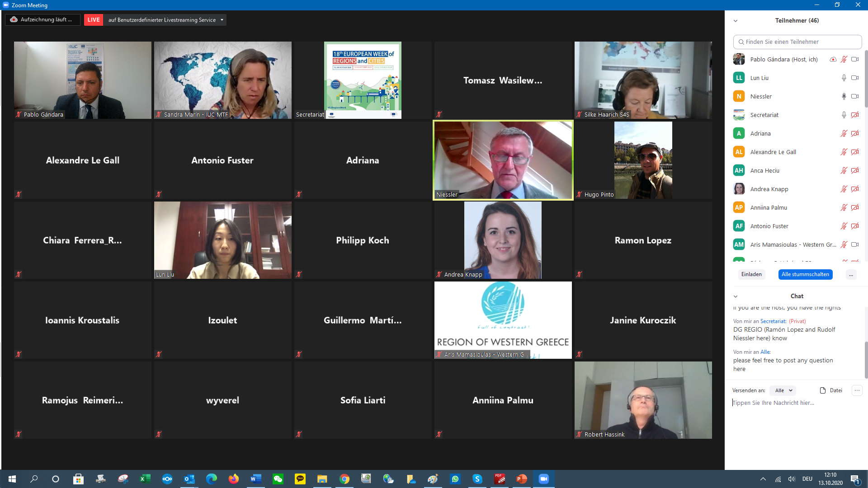The image size is (868, 488).
Task: Open chat more options button
Action: 857,390
